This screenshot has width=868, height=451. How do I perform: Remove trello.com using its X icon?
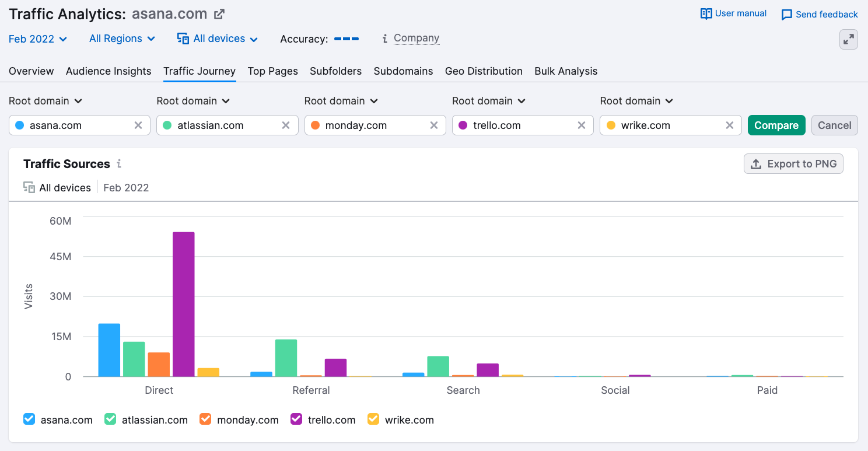point(582,125)
